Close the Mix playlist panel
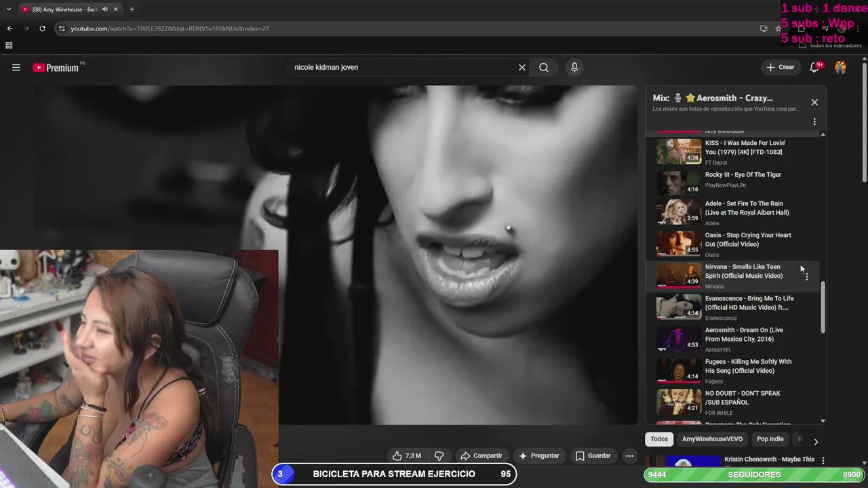The width and height of the screenshot is (868, 488). [814, 102]
